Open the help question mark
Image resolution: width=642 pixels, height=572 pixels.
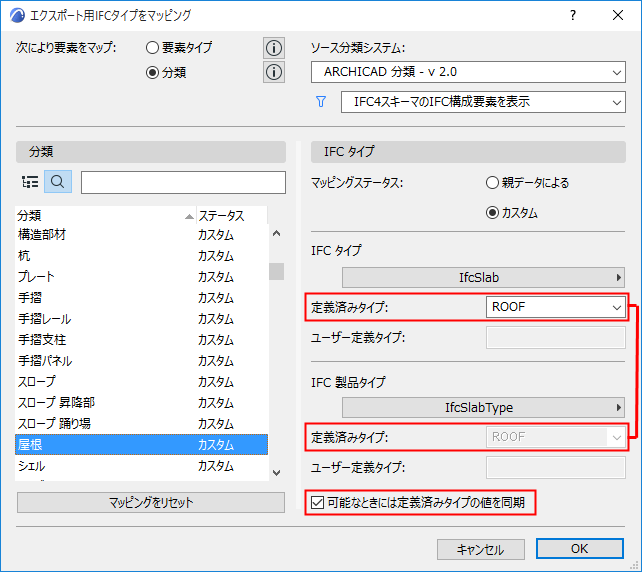(x=573, y=16)
